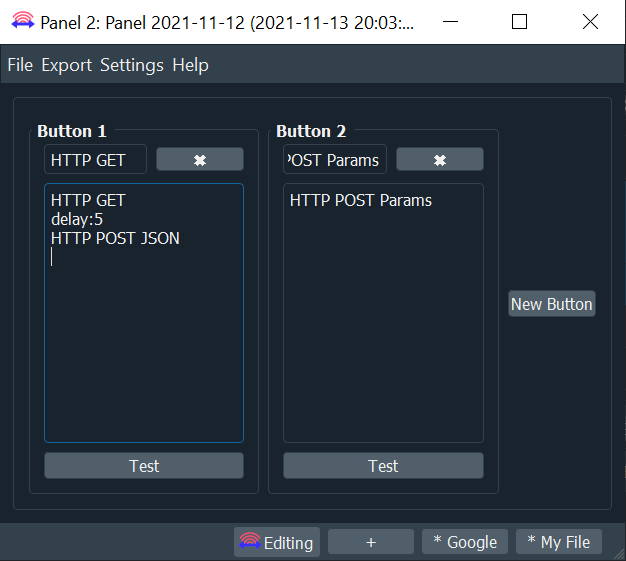Image resolution: width=626 pixels, height=561 pixels.
Task: Open the Settings menu
Action: (131, 65)
